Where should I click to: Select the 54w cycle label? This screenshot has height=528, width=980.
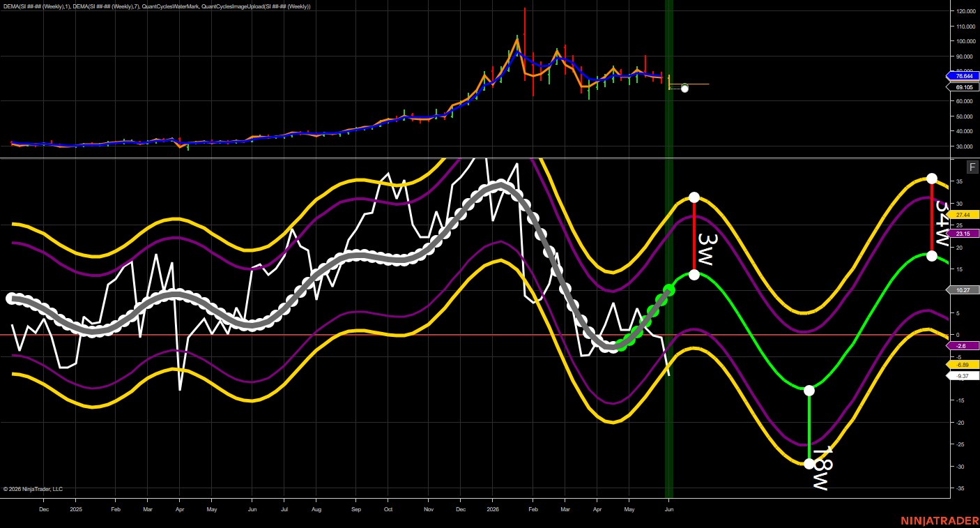pyautogui.click(x=941, y=222)
